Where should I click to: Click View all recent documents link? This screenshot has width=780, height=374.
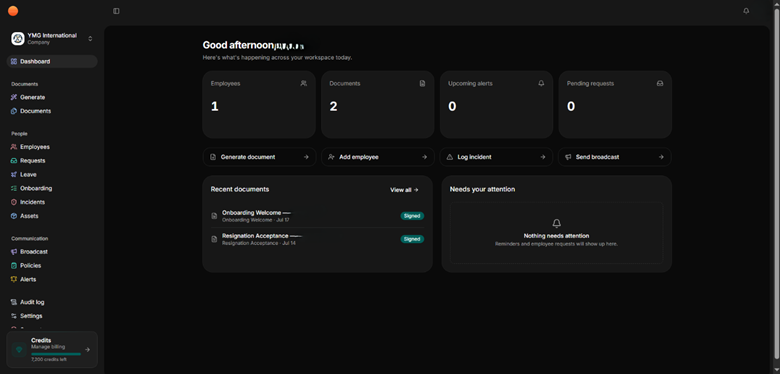coord(404,190)
